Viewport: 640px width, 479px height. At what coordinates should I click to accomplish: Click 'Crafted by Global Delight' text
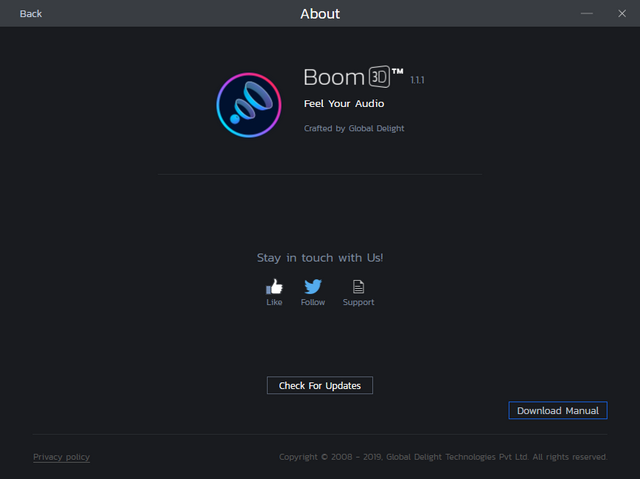pyautogui.click(x=354, y=129)
